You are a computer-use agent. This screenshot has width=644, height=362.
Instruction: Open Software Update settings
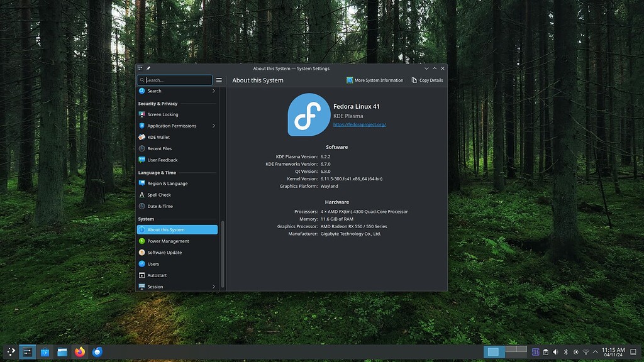point(165,252)
